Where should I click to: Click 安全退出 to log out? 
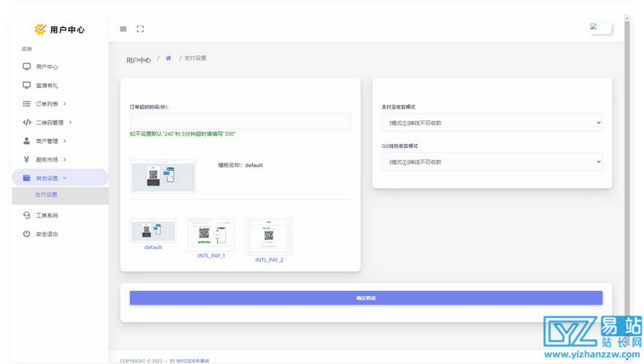47,234
